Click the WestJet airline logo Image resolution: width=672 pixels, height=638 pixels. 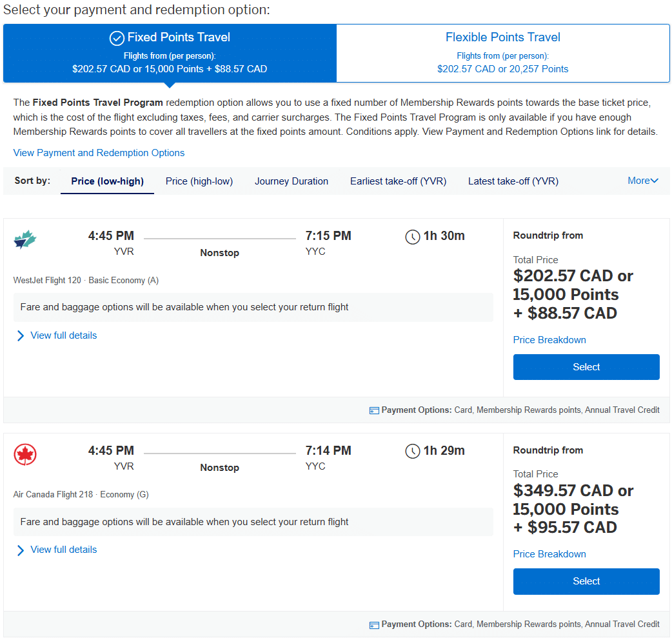tap(25, 239)
